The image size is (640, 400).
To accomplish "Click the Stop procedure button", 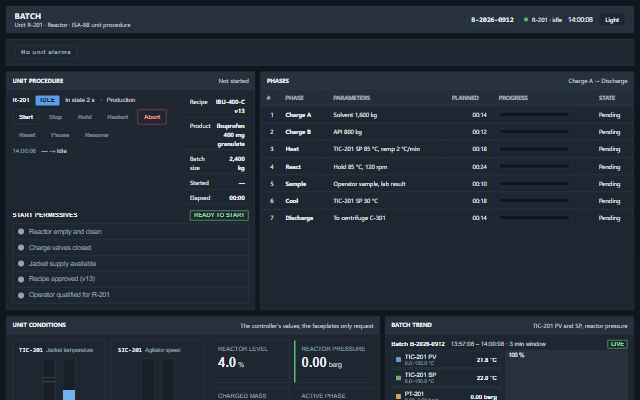I will [x=55, y=117].
